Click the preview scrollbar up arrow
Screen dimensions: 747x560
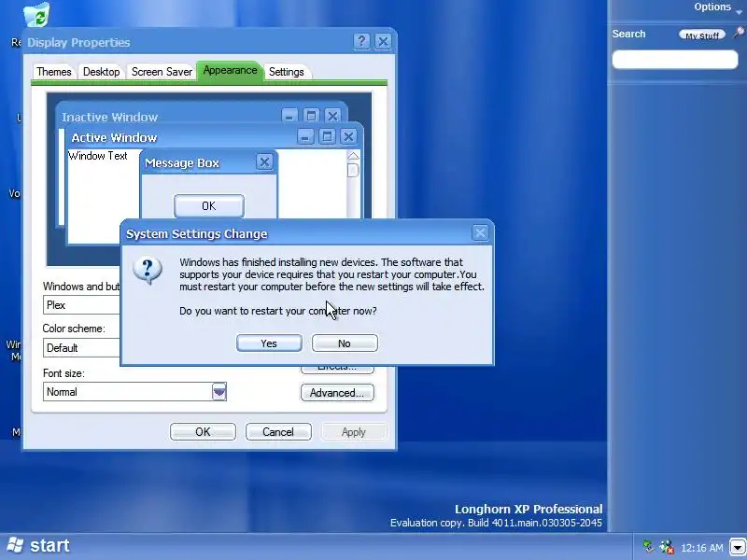tap(353, 156)
